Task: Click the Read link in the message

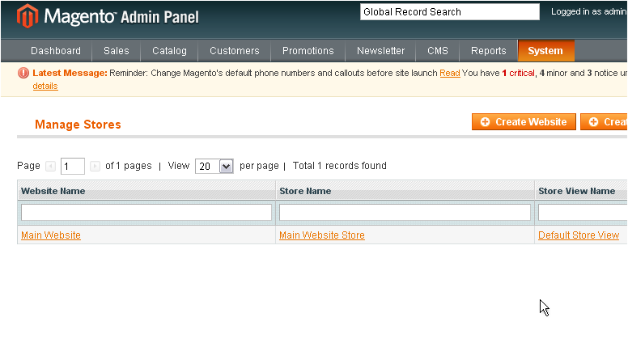Action: (x=450, y=74)
